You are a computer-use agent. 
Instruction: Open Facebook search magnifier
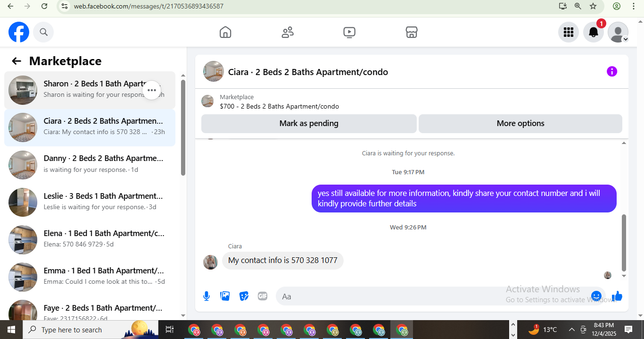coord(43,32)
